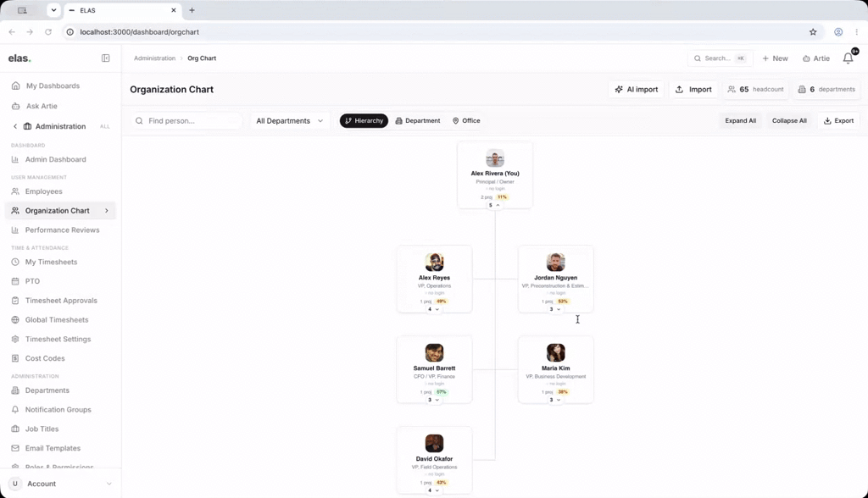Image resolution: width=868 pixels, height=498 pixels.
Task: Click Expand All button
Action: [740, 120]
